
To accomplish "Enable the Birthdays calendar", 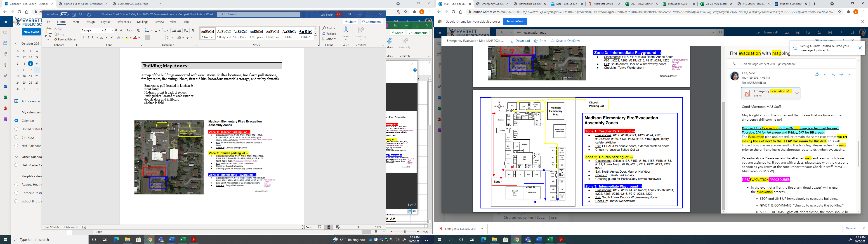I will click(16, 137).
